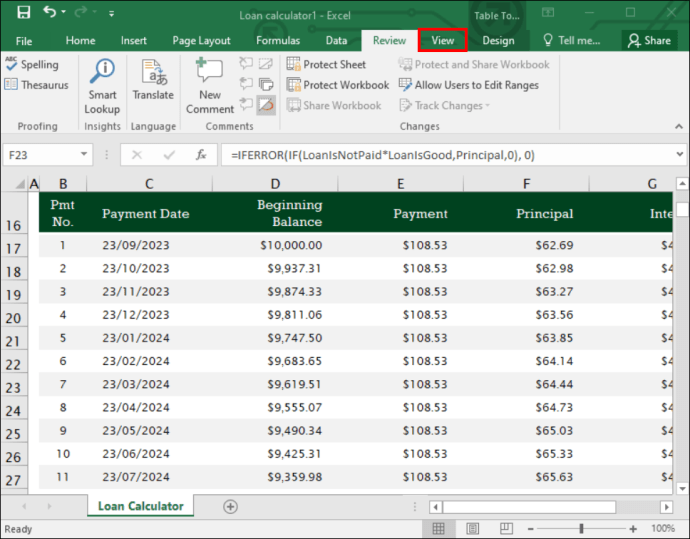690x539 pixels.
Task: Click the Translate tool
Action: pos(153,80)
